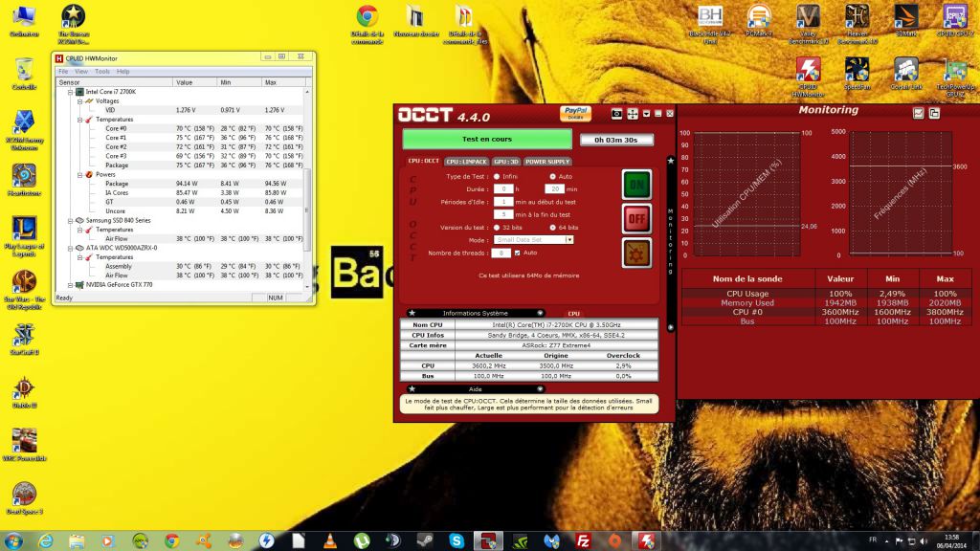Collapse the Samsung SSD 840 Series node
The width and height of the screenshot is (980, 551).
tap(70, 221)
